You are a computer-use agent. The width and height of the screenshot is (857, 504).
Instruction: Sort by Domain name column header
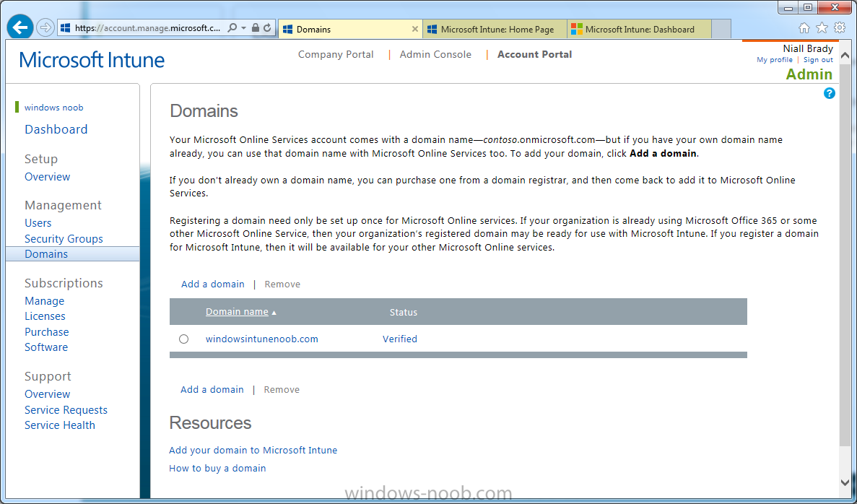[x=237, y=312]
